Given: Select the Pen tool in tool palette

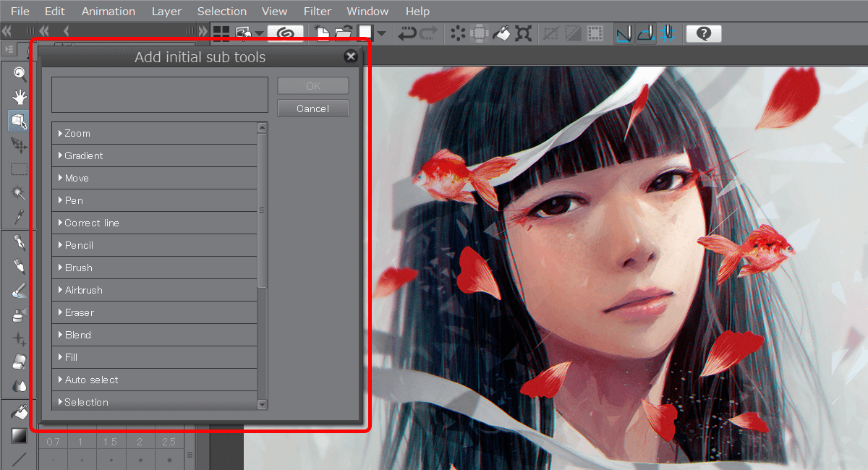Looking at the screenshot, I should 20,242.
